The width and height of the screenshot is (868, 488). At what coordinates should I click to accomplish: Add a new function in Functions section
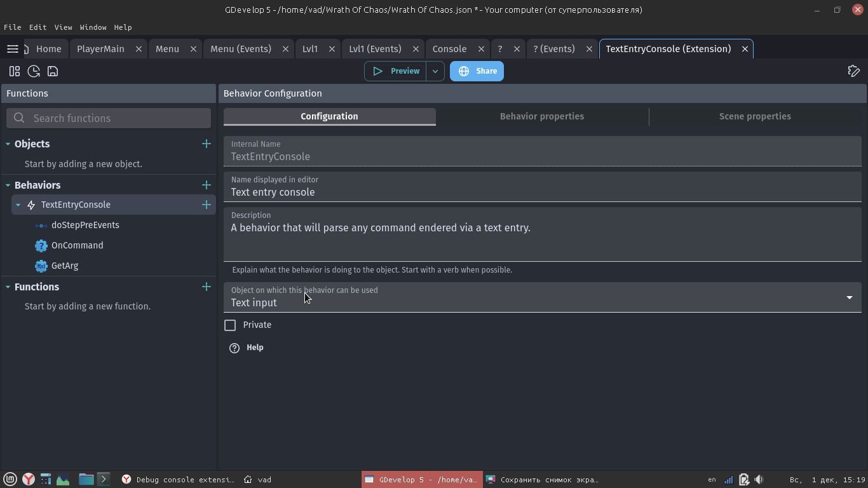(206, 287)
